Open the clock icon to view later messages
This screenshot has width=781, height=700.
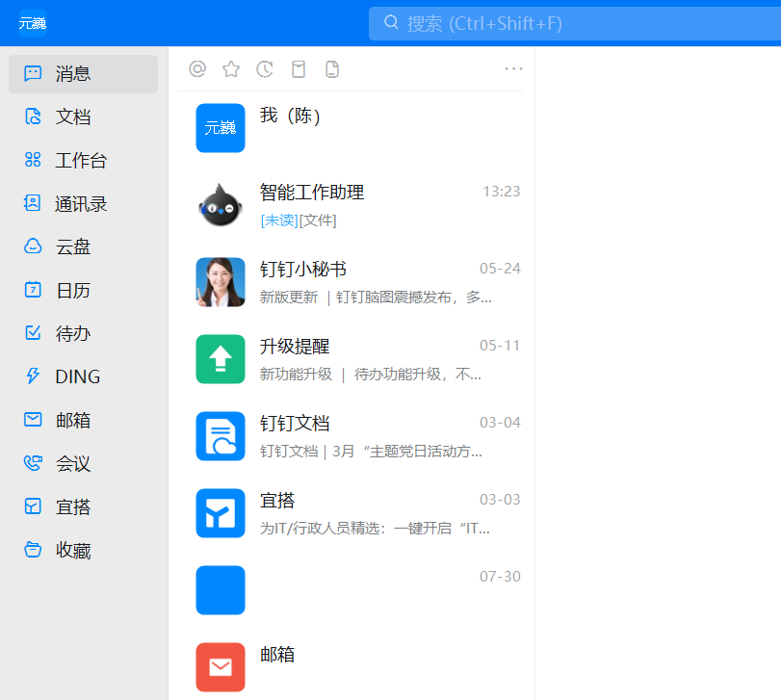click(x=265, y=68)
